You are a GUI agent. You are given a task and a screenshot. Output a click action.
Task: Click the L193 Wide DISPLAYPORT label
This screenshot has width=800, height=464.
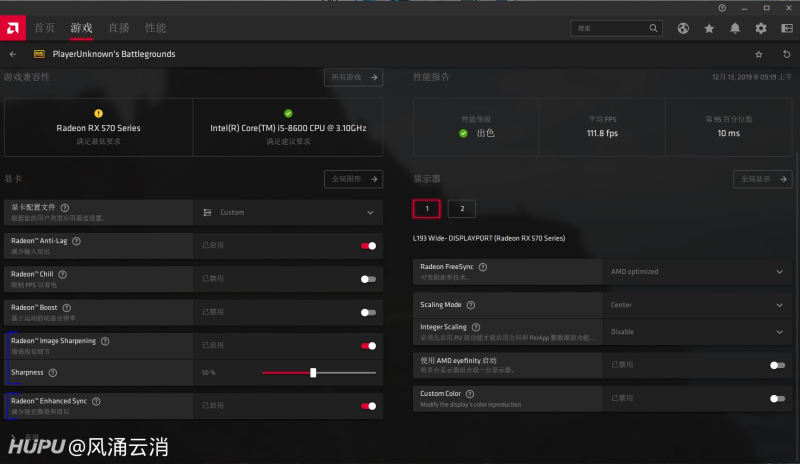tap(489, 238)
